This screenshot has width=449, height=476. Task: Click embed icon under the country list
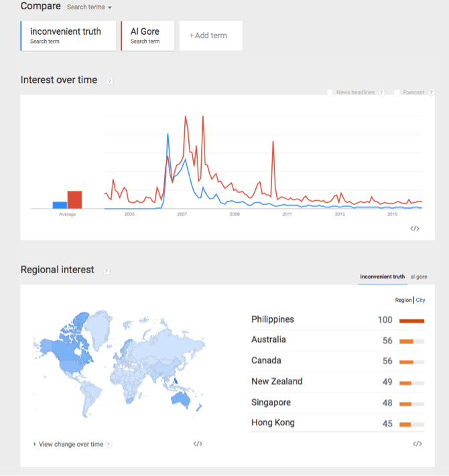tap(418, 444)
